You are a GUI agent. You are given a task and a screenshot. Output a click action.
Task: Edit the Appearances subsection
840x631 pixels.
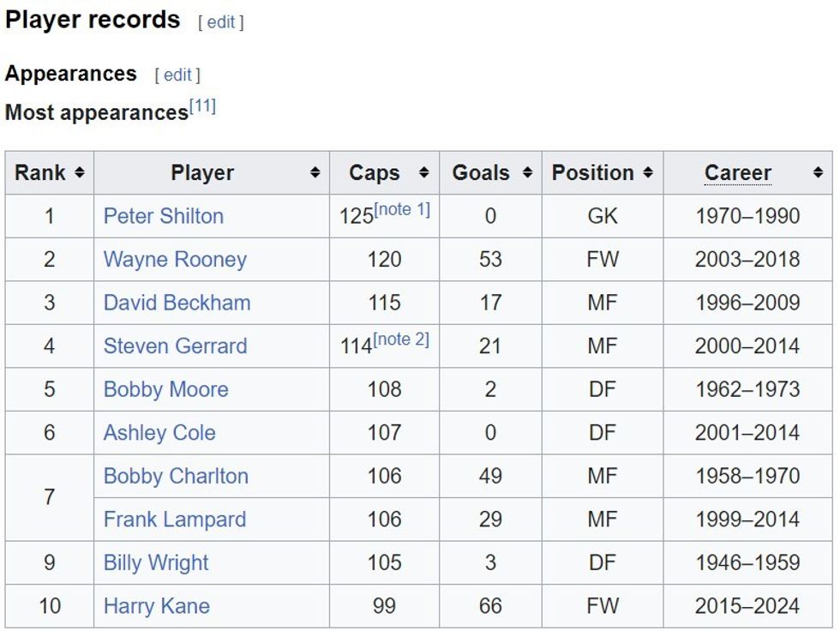pyautogui.click(x=177, y=75)
